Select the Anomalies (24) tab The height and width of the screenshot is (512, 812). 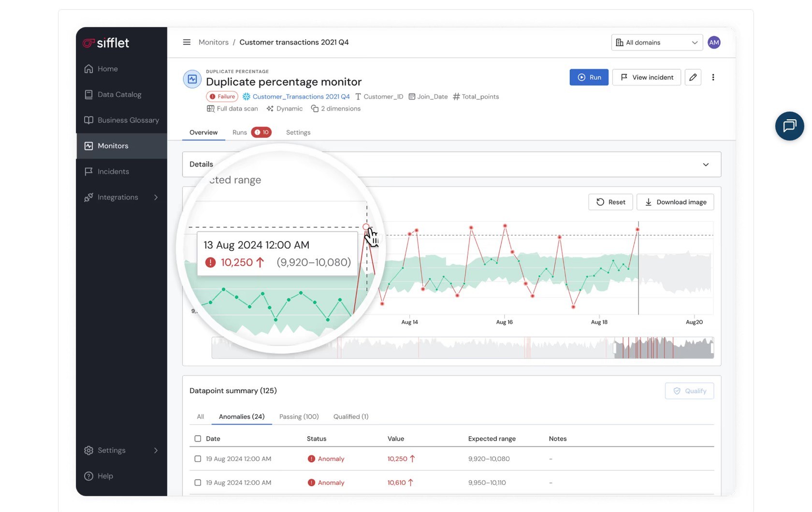pos(242,416)
